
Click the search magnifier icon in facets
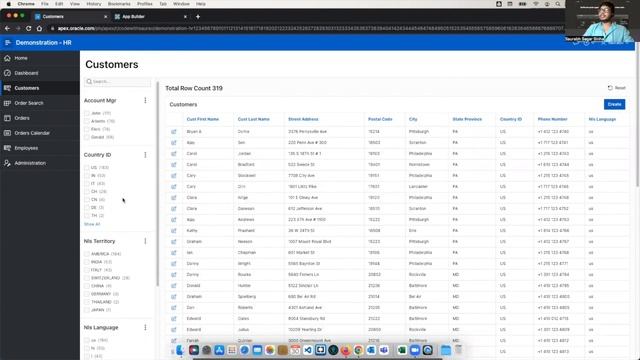tap(89, 82)
